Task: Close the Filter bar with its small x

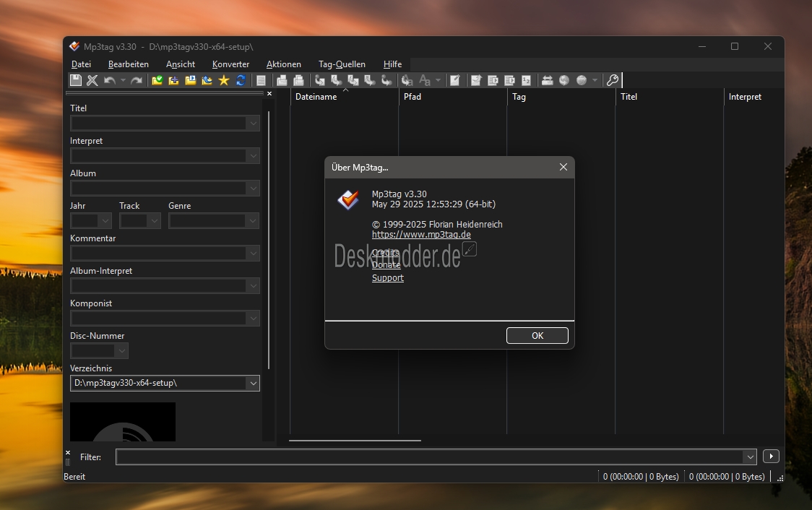Action: point(68,452)
